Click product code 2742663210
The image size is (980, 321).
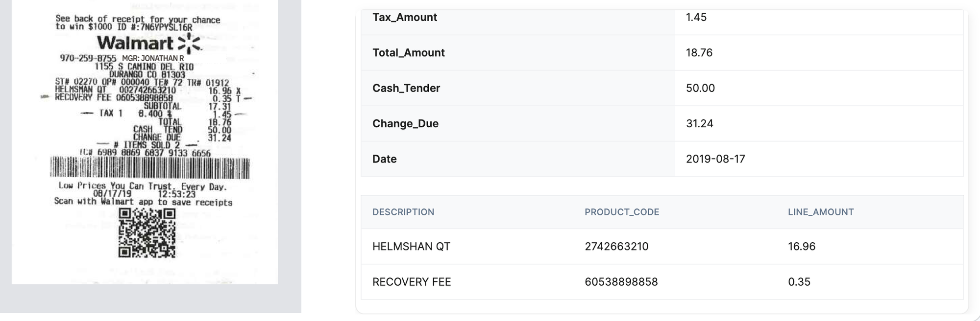(616, 247)
